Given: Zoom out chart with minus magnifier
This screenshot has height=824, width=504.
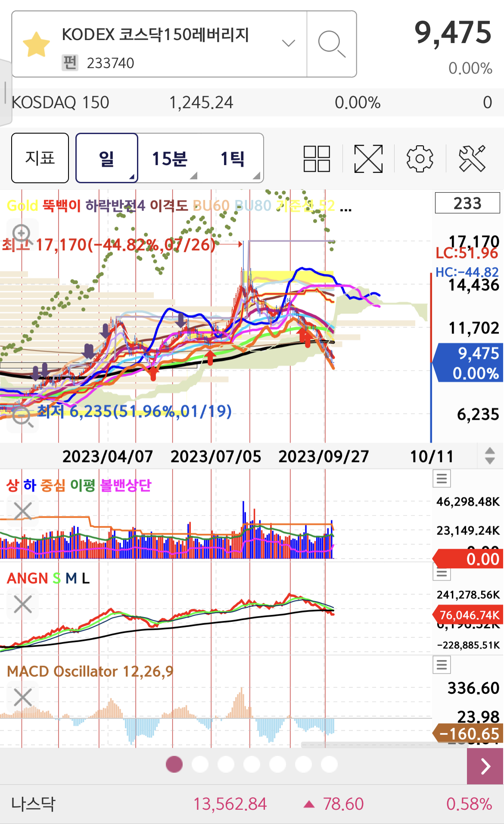Looking at the screenshot, I should (x=22, y=417).
